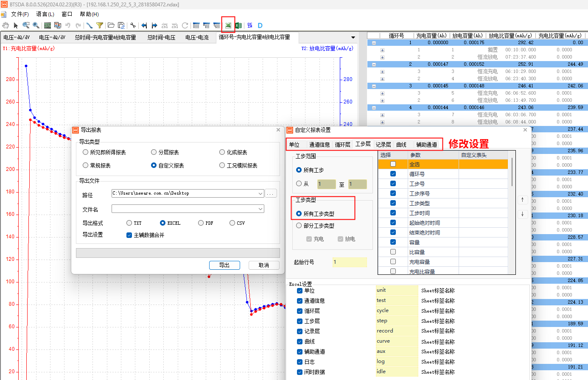Click the plain zoom magnifier icon
This screenshot has height=380, width=588.
pos(36,25)
